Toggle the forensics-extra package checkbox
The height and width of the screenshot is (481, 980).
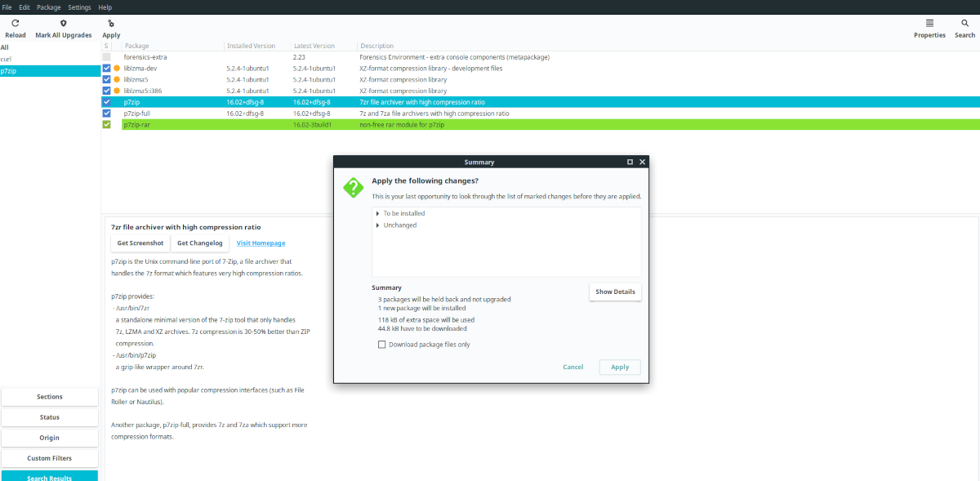(x=106, y=57)
